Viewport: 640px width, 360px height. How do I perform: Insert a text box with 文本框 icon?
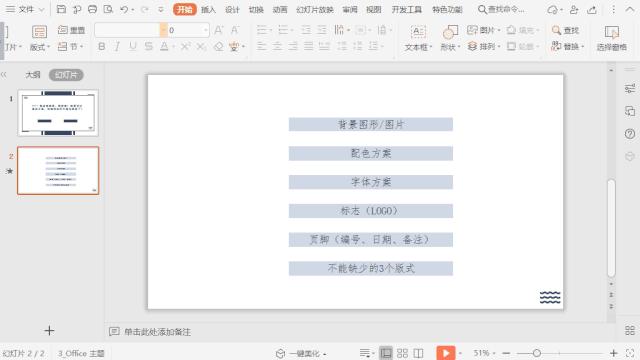point(418,32)
